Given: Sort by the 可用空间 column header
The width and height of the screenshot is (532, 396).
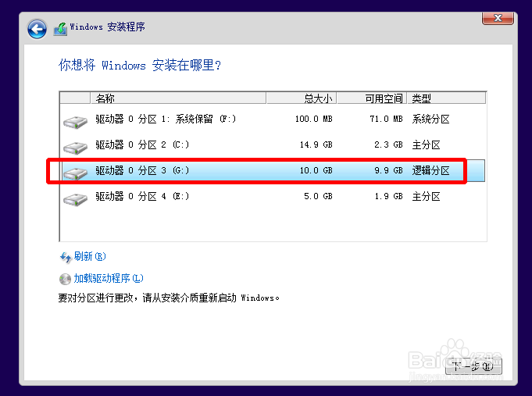Looking at the screenshot, I should pos(372,98).
